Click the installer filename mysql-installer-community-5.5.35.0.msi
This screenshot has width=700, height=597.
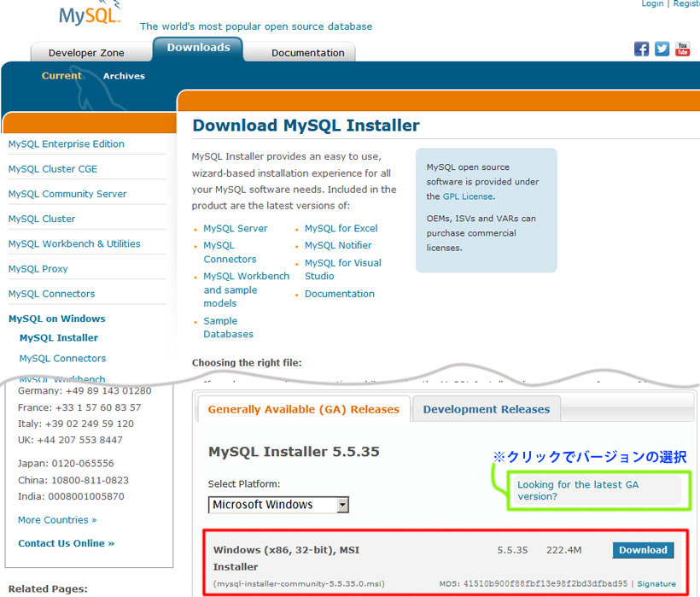click(x=299, y=583)
